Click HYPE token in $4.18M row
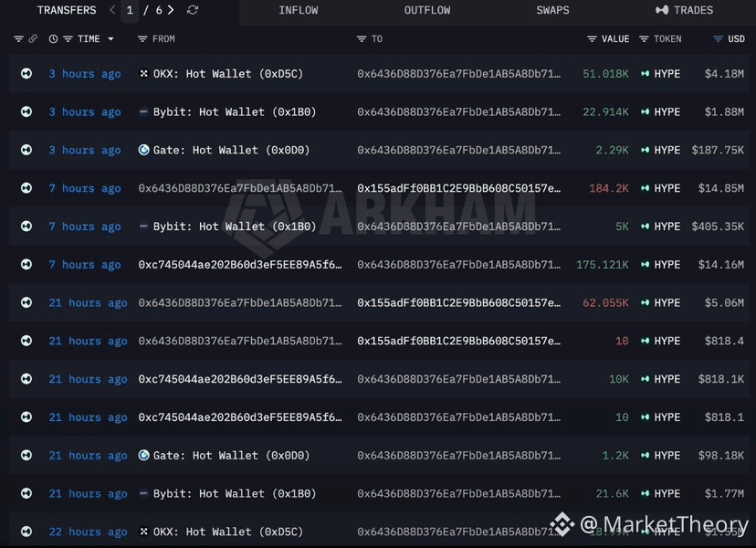This screenshot has height=548, width=756. (667, 74)
